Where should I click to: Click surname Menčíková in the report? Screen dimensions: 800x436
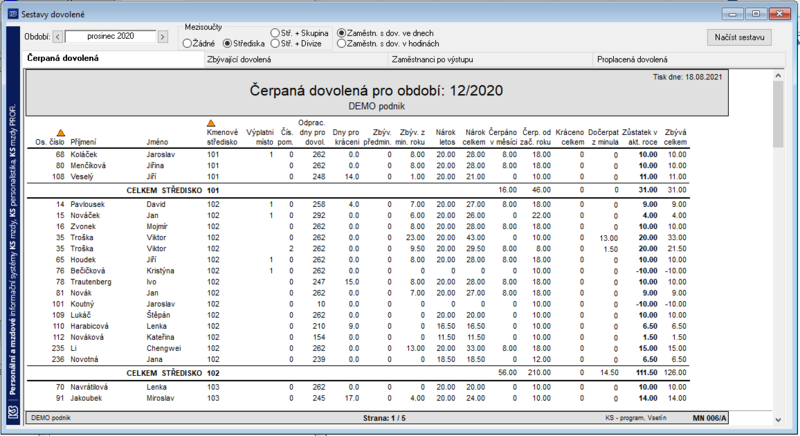(89, 166)
